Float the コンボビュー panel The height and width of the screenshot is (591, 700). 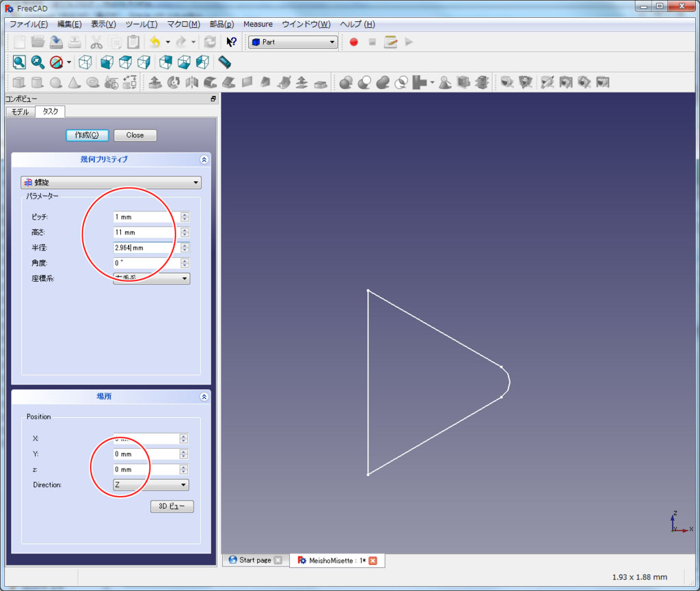pos(213,98)
